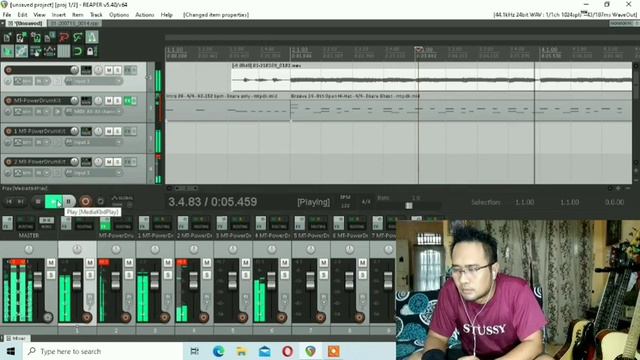640x360 pixels.
Task: Toggle record arm on mixer channel strip 2
Action: click(x=125, y=317)
